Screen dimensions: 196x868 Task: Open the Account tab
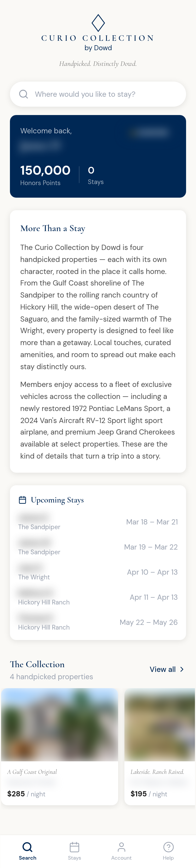121,850
